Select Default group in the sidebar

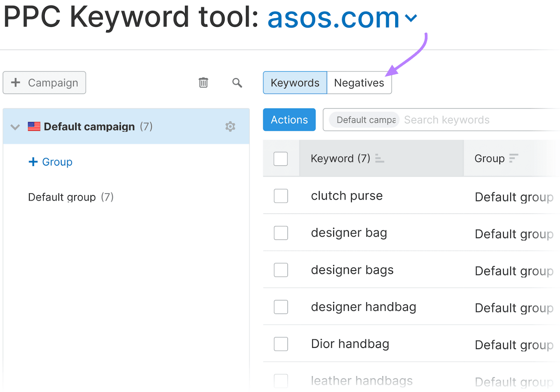click(71, 197)
